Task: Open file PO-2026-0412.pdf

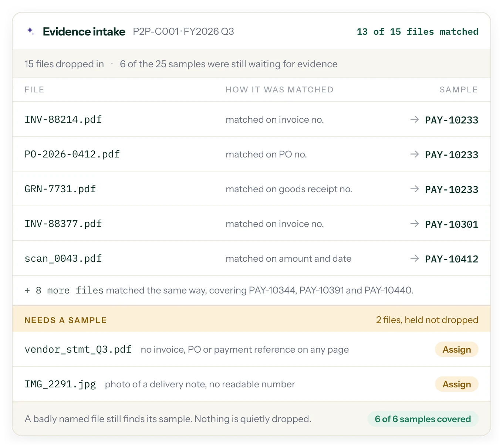Action: click(x=72, y=154)
